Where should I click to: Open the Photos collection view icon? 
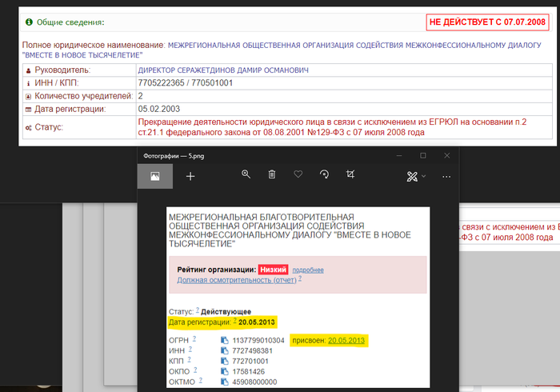click(154, 176)
